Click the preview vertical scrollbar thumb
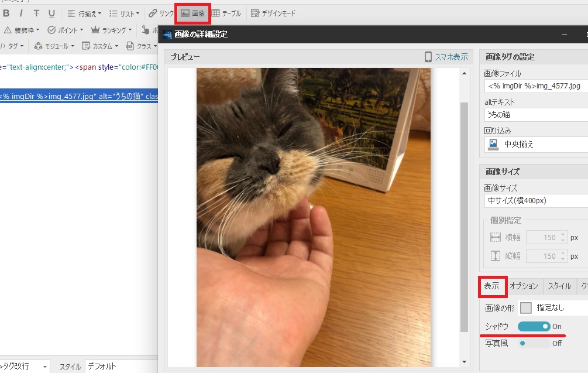This screenshot has width=588, height=373. click(x=464, y=217)
